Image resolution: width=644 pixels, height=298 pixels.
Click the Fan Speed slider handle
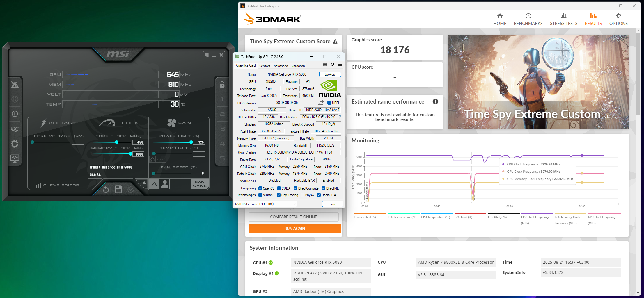click(x=153, y=173)
